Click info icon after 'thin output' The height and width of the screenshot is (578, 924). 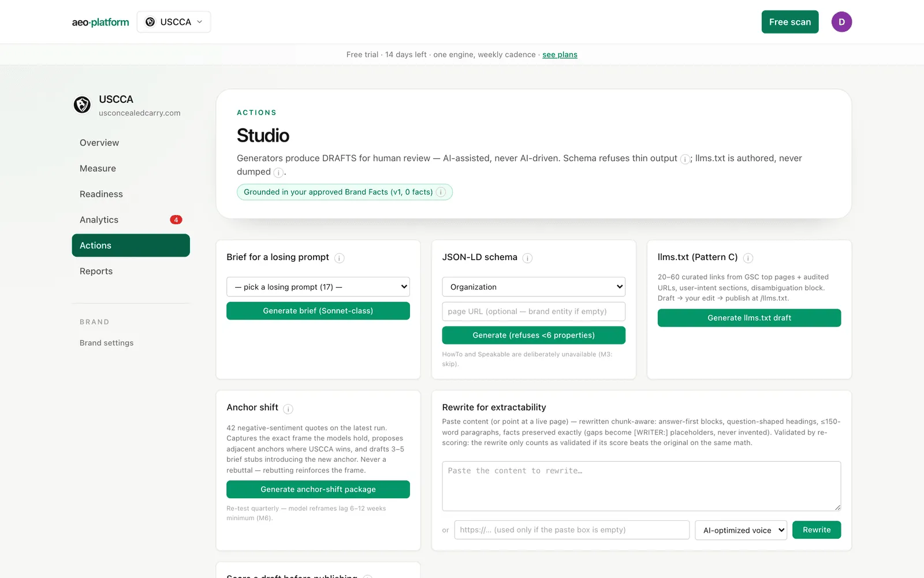(x=685, y=159)
